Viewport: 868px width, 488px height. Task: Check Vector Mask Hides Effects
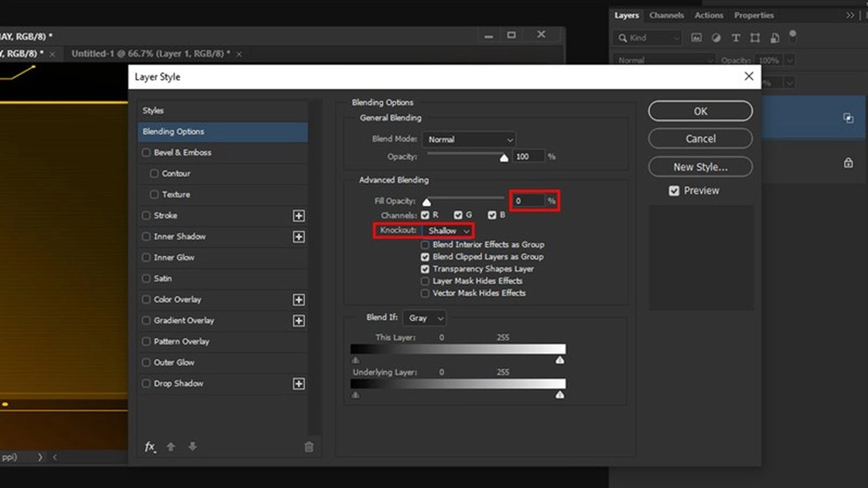coord(425,293)
